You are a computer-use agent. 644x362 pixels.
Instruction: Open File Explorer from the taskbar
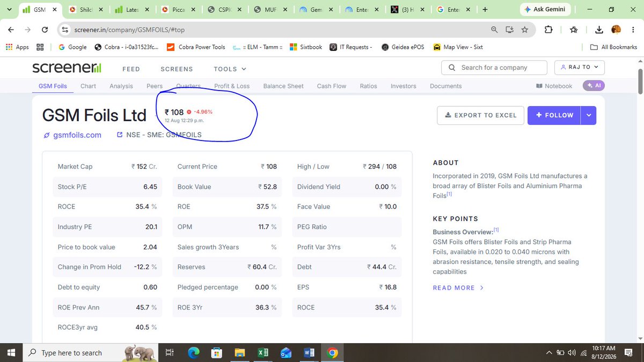240,353
